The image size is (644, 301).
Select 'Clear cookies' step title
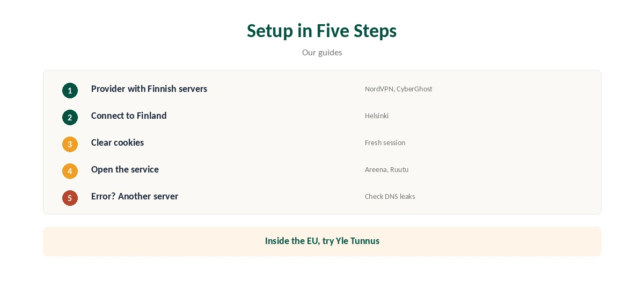point(118,142)
